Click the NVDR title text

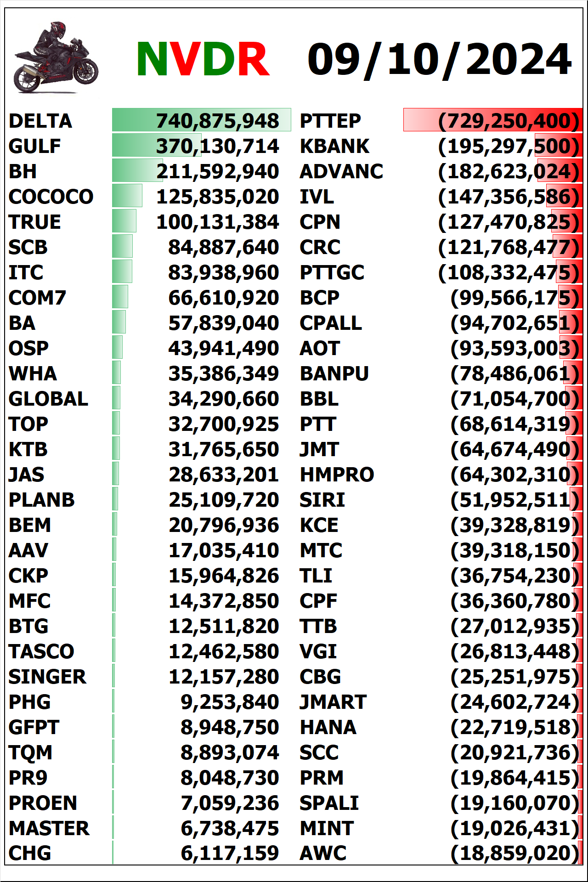pyautogui.click(x=203, y=59)
